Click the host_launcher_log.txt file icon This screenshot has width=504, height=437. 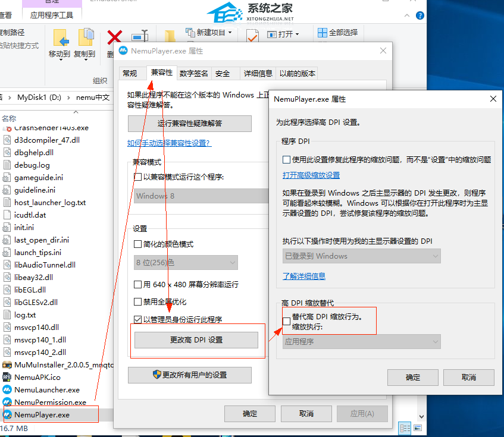click(7, 202)
